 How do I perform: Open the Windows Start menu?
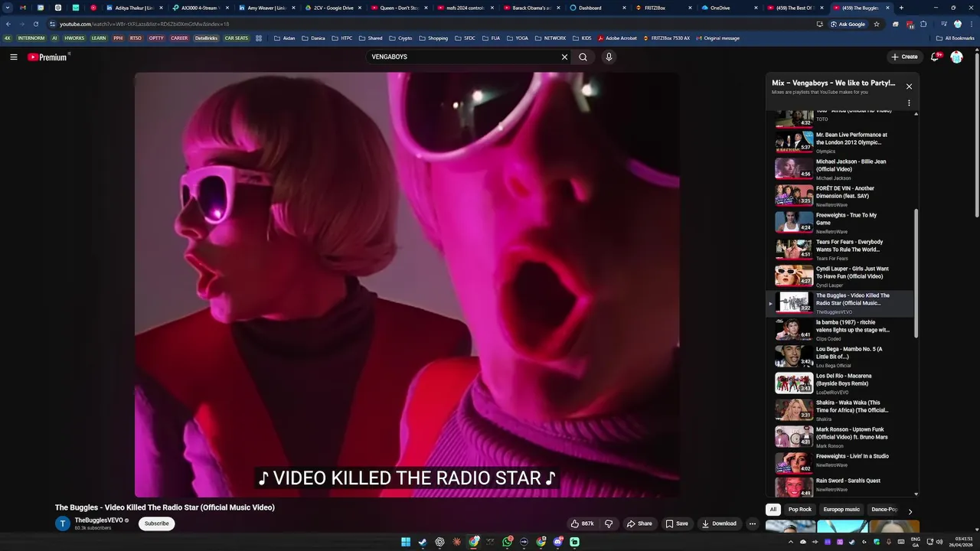click(x=406, y=542)
